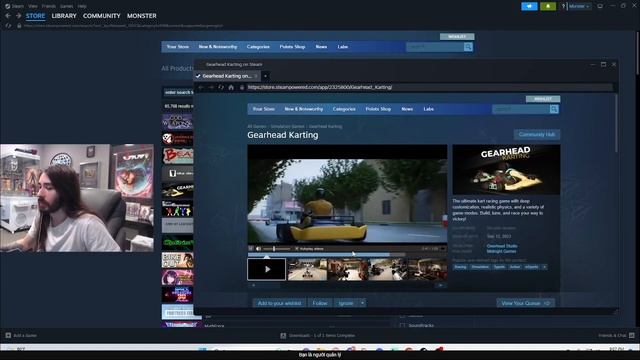Reload the main Steam store page
This screenshot has width=640, height=360.
tap(9, 26)
